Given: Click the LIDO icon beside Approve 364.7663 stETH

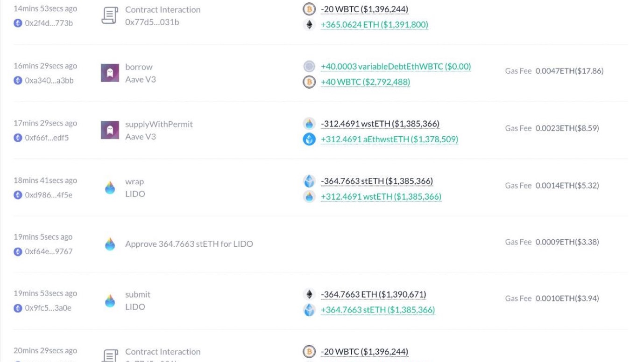Looking at the screenshot, I should point(110,244).
